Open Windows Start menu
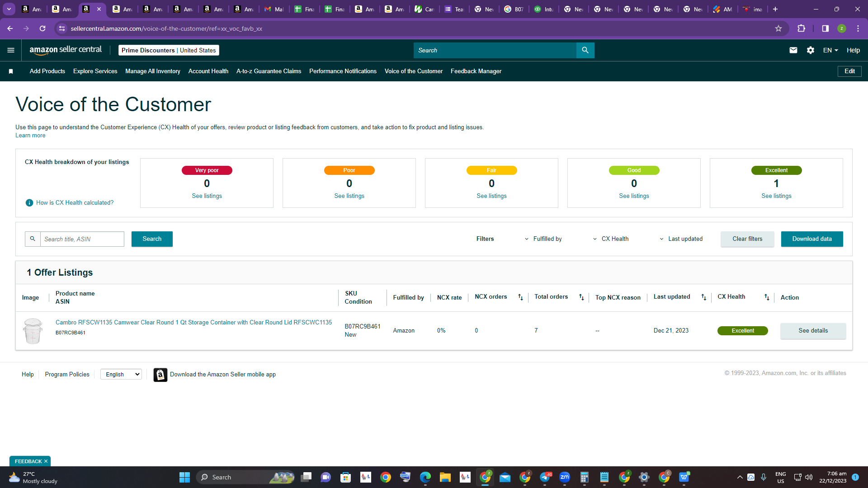 184,477
